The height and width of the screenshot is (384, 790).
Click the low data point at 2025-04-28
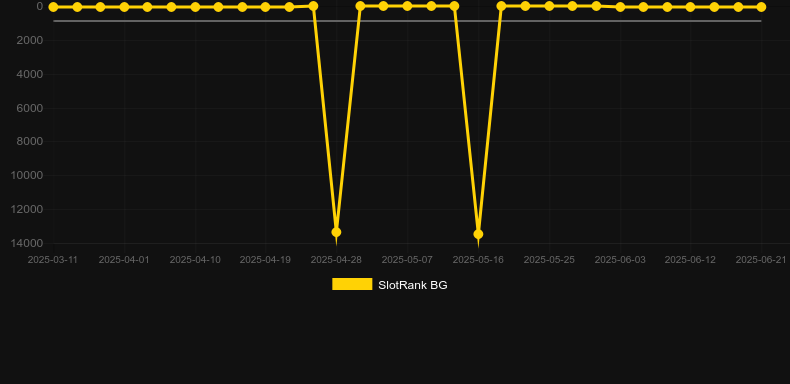tap(336, 232)
